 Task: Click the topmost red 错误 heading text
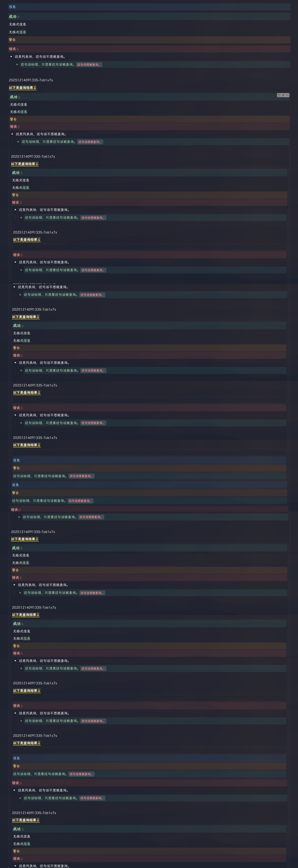coord(12,49)
